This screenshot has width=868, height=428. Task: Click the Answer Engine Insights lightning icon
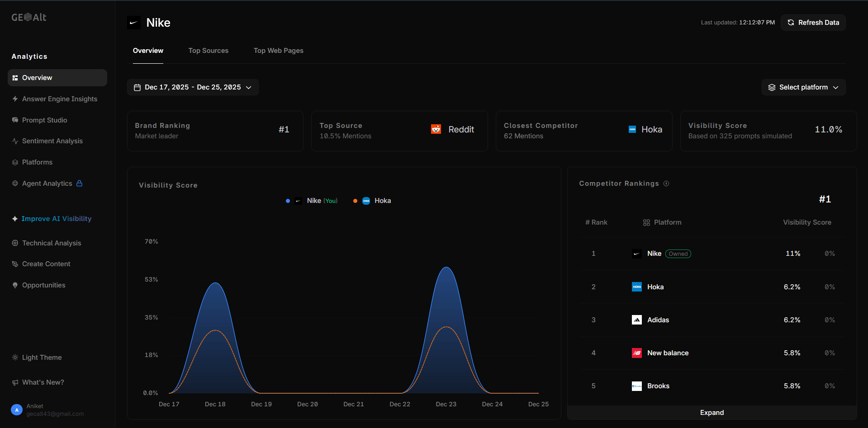point(15,99)
